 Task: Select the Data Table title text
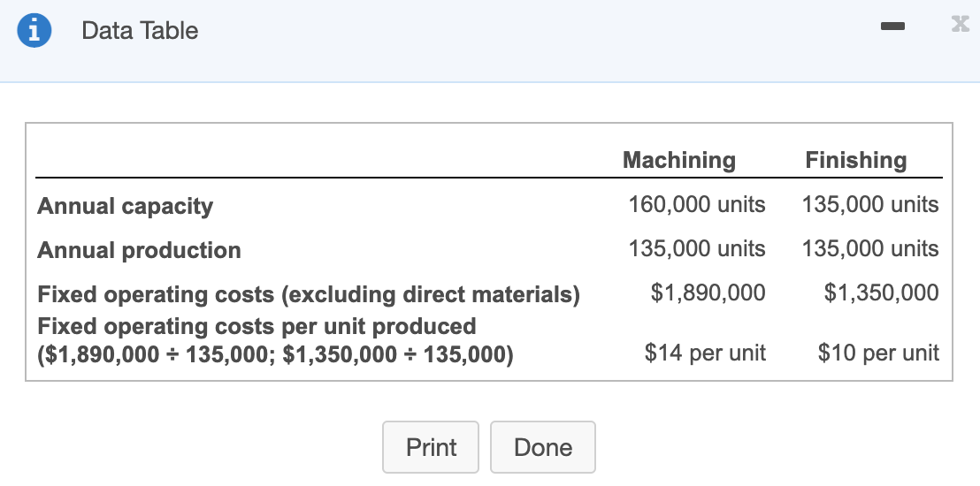[140, 30]
